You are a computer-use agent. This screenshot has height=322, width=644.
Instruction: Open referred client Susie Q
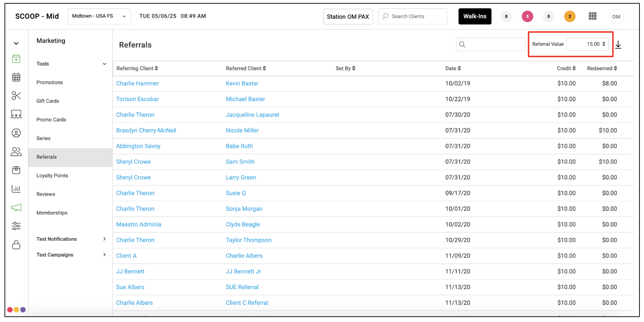(236, 193)
